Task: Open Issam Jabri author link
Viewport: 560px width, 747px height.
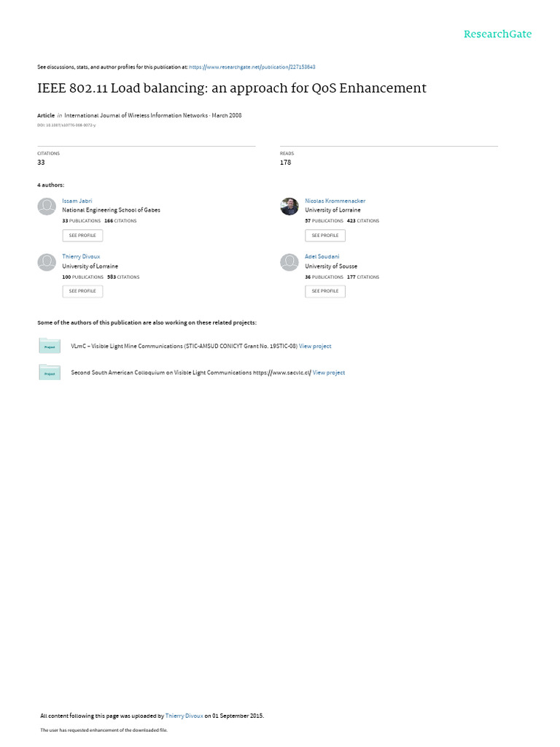Action: tap(77, 201)
